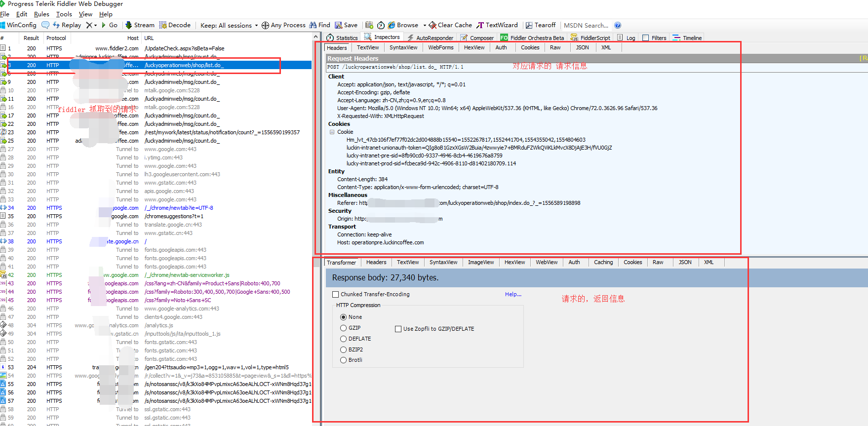
Task: Click the green FO Fiddler Orchestra icon
Action: (504, 38)
